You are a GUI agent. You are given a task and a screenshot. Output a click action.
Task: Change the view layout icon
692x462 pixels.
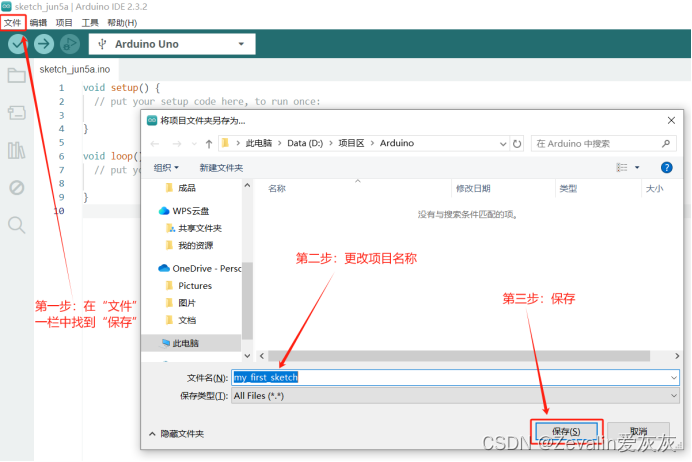coord(622,168)
